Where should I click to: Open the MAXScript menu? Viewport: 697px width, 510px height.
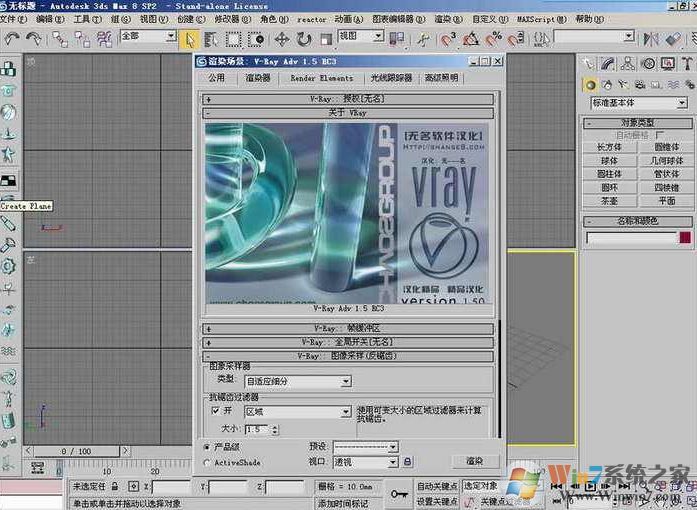pyautogui.click(x=542, y=20)
